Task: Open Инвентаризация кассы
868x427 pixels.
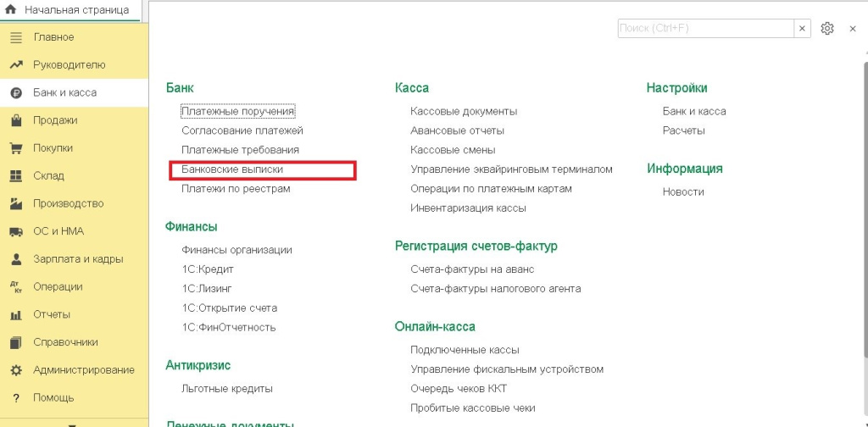Action: tap(468, 208)
